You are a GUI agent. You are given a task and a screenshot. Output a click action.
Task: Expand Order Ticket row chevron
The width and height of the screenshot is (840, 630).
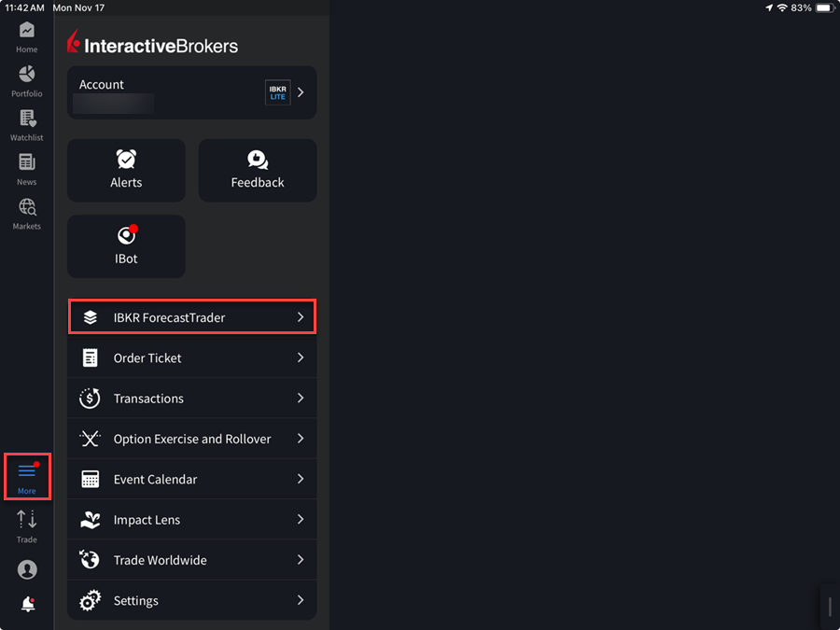point(301,357)
